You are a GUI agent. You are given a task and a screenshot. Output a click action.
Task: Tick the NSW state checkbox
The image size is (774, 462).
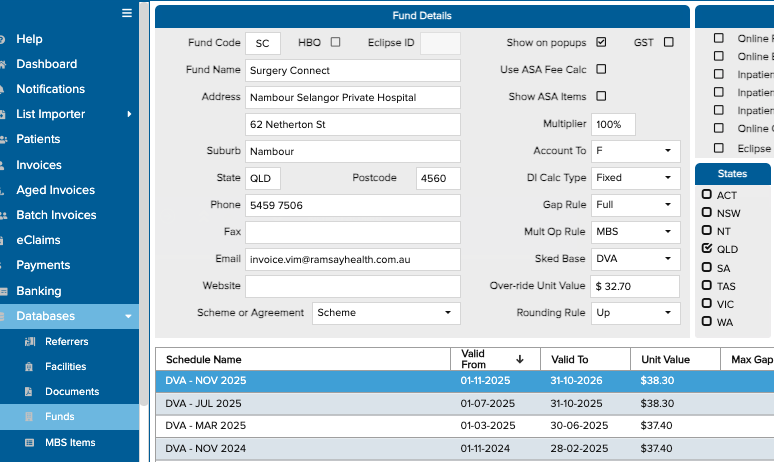point(707,213)
